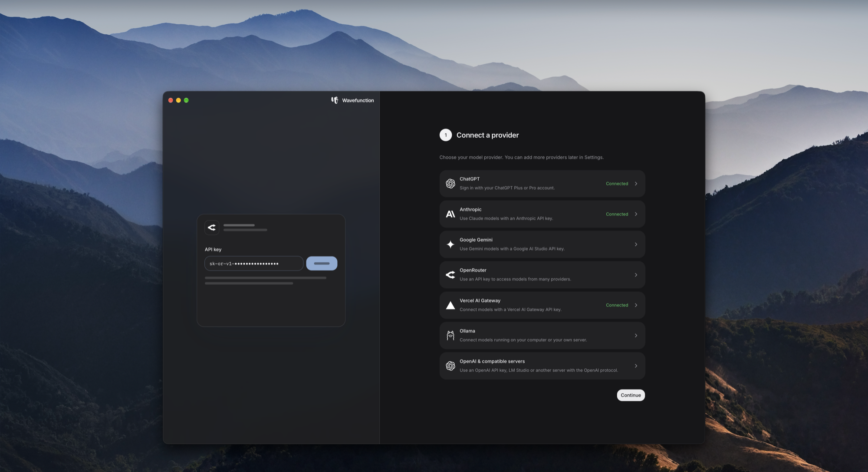The height and width of the screenshot is (472, 868).
Task: Click ChatGPT's green Connected status
Action: [617, 184]
